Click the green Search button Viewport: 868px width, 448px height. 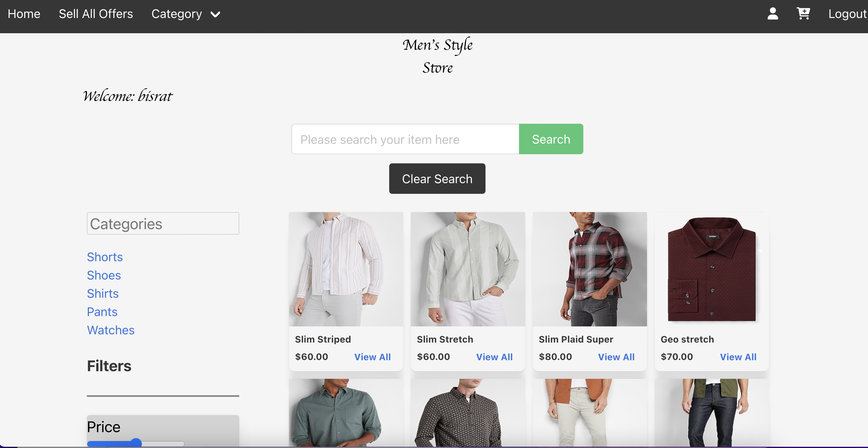pos(551,139)
